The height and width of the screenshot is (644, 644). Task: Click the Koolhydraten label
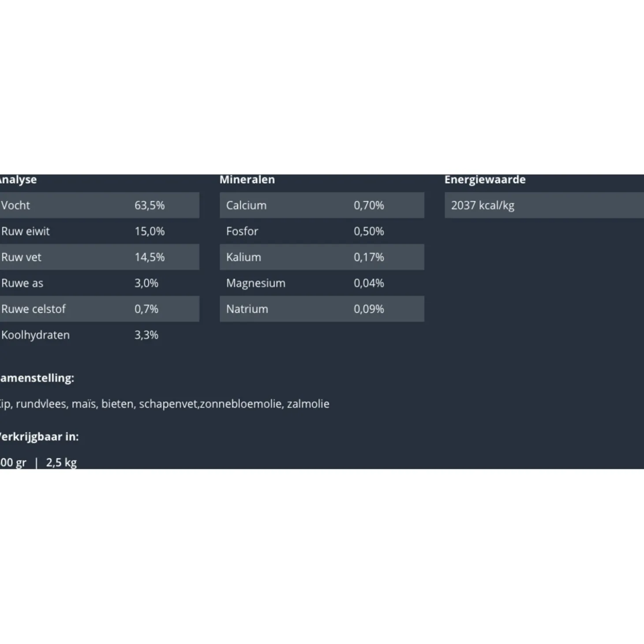[36, 335]
